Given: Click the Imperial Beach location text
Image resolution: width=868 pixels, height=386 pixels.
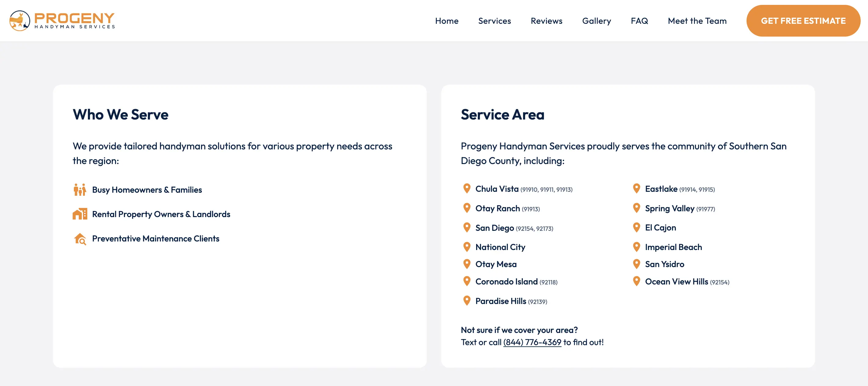Looking at the screenshot, I should coord(673,247).
